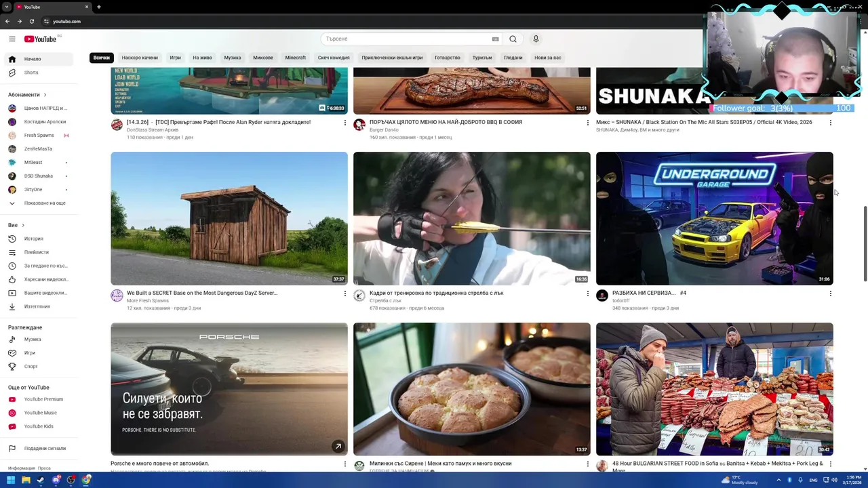Select the Скеч комедия filter chip
The image size is (868, 488).
coord(334,58)
